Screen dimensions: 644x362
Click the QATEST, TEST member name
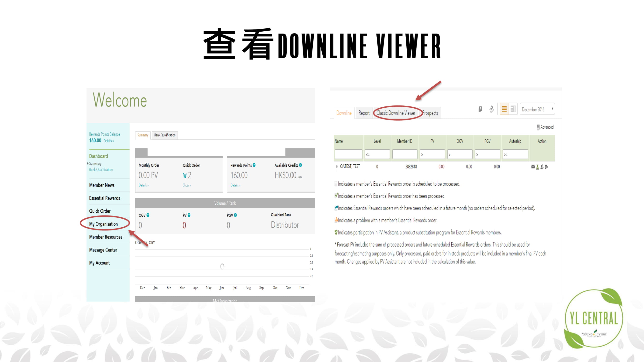click(x=350, y=166)
